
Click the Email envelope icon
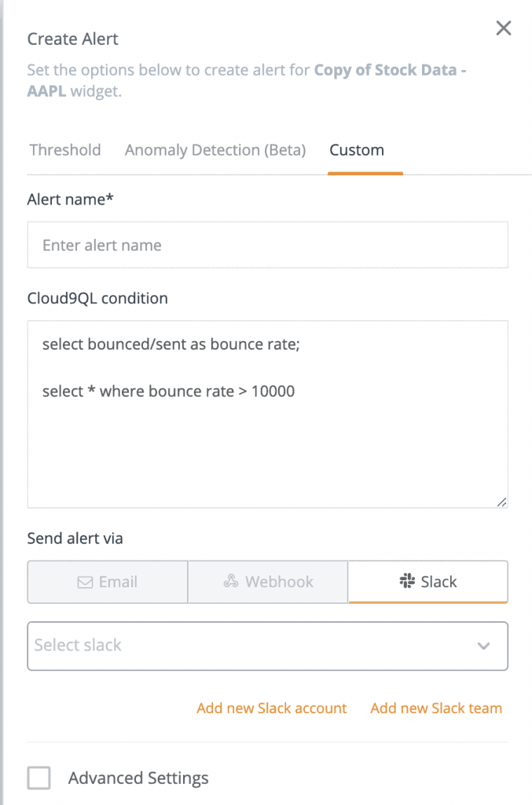coord(86,582)
